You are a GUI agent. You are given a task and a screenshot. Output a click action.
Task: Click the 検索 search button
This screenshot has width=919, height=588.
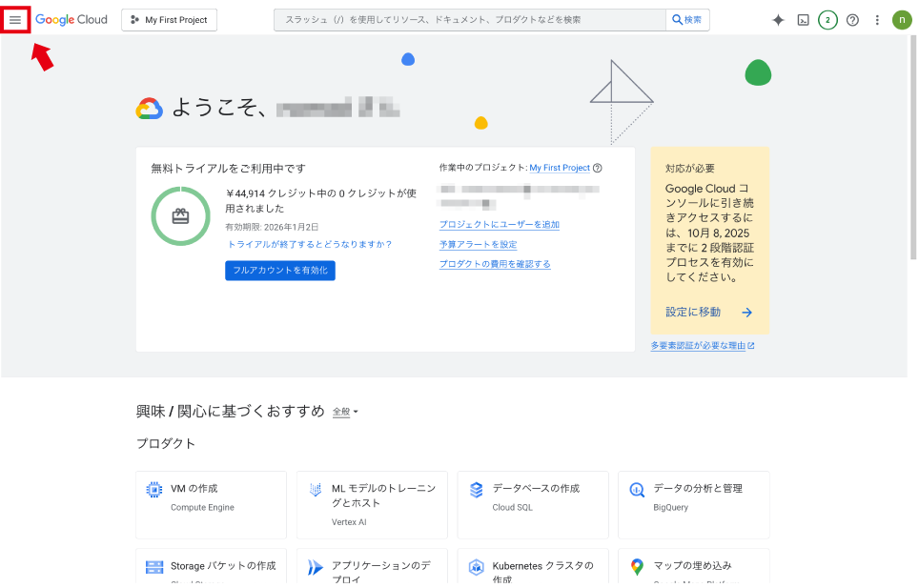tap(686, 20)
